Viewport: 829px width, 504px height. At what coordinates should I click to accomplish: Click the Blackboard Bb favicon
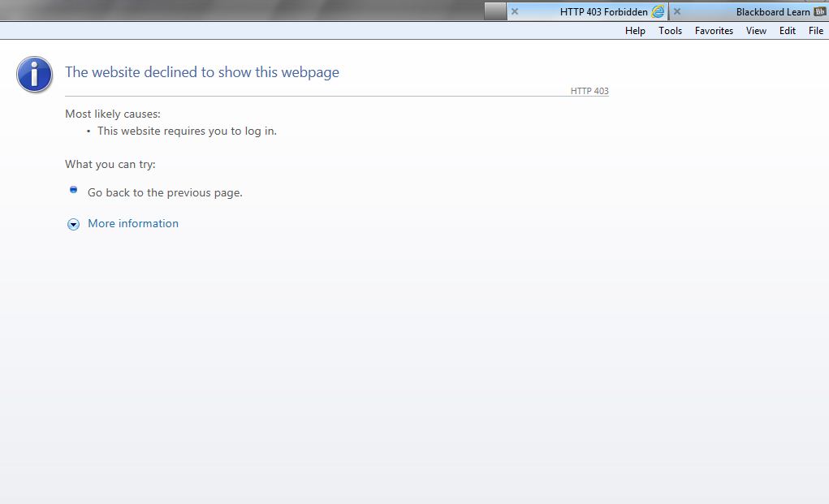820,11
